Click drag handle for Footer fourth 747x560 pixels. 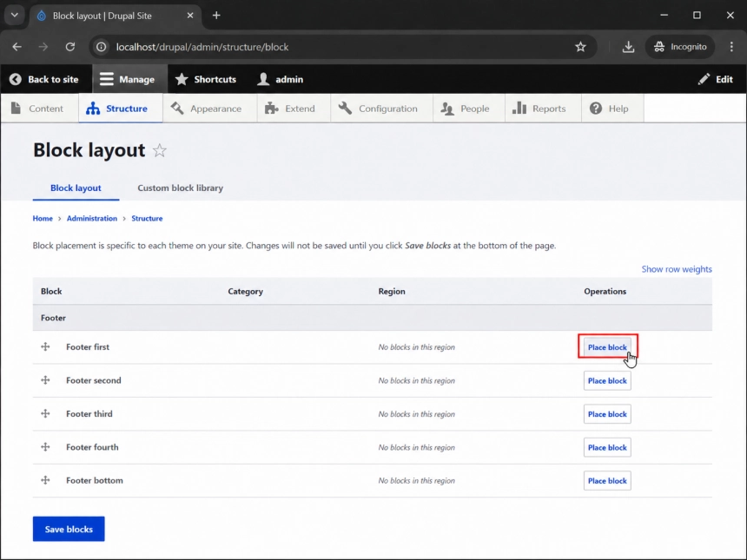click(x=45, y=446)
